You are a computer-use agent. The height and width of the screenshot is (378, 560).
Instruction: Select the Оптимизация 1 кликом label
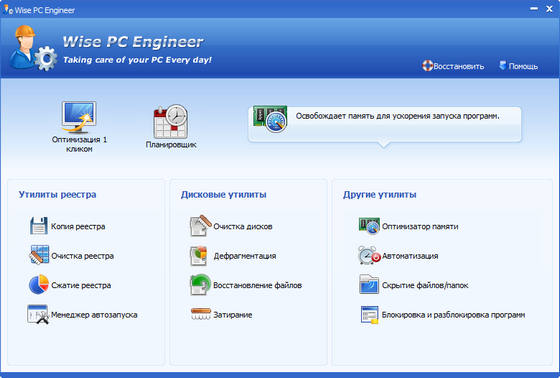coord(79,144)
